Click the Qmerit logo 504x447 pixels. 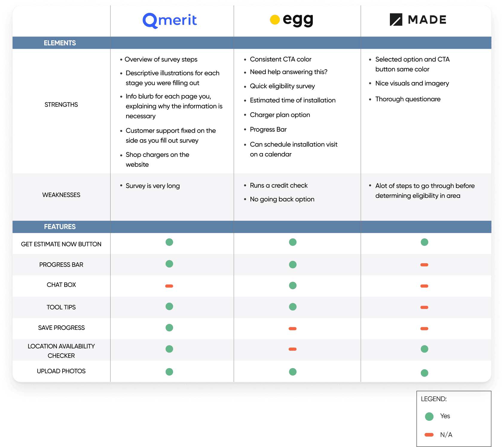pos(169,21)
